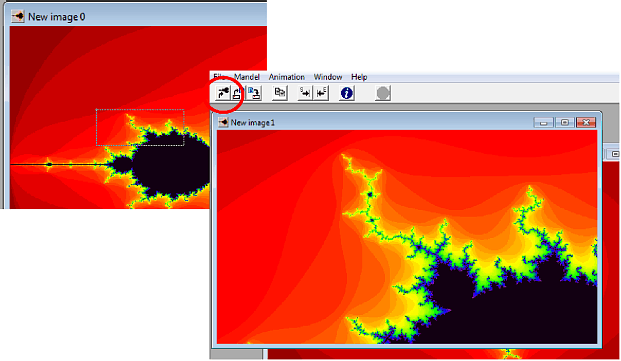The height and width of the screenshot is (361, 621).
Task: Click the New image 1 title bar icon
Action: click(223, 123)
